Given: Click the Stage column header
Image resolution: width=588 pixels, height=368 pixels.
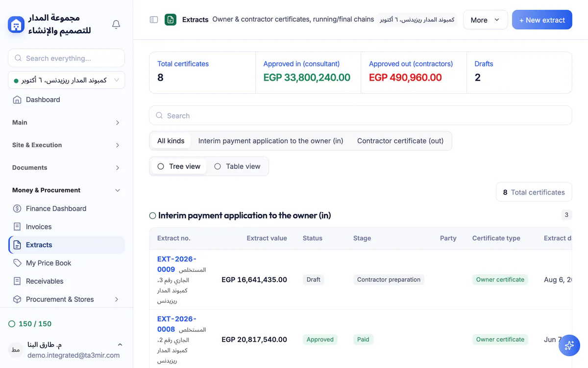Looking at the screenshot, I should [362, 238].
